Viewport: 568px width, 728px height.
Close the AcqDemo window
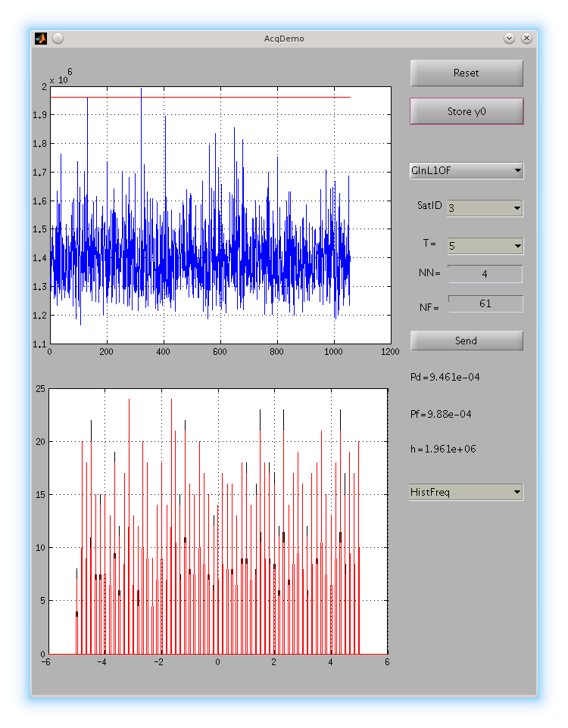526,39
